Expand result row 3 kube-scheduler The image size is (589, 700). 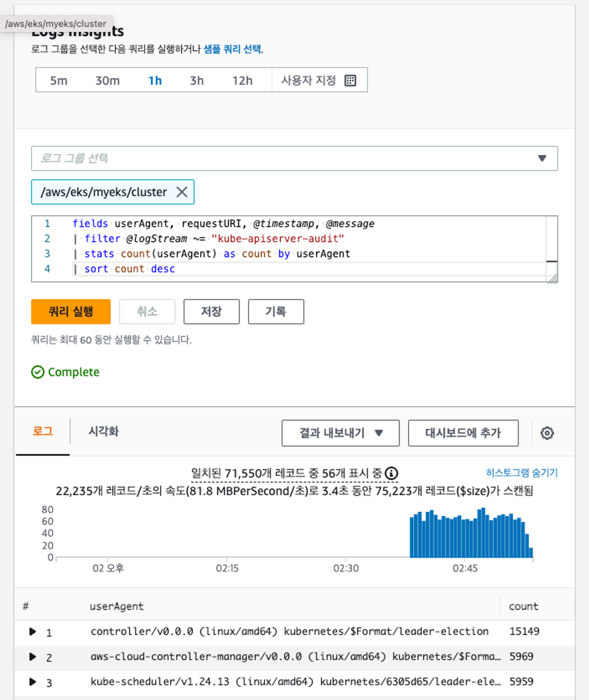point(32,682)
